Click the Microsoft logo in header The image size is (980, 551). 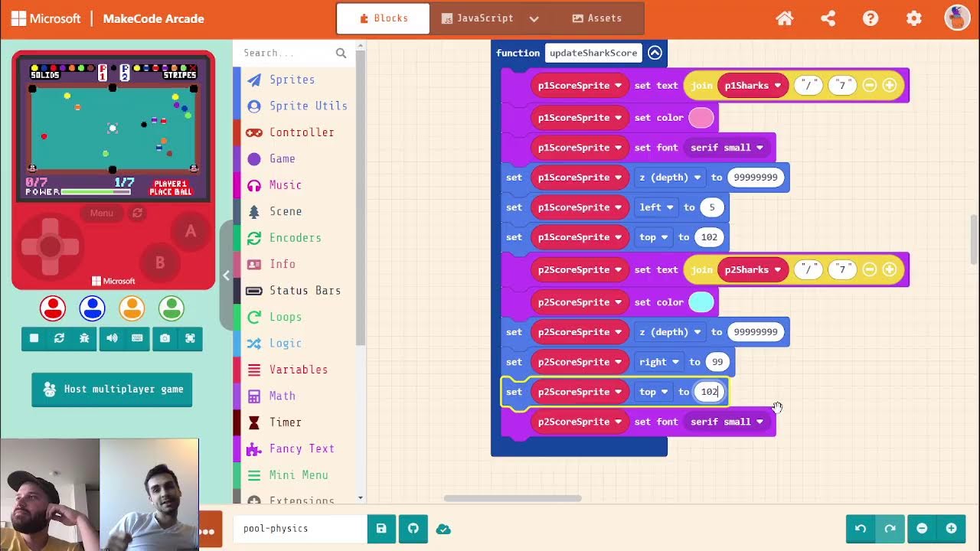click(x=46, y=18)
